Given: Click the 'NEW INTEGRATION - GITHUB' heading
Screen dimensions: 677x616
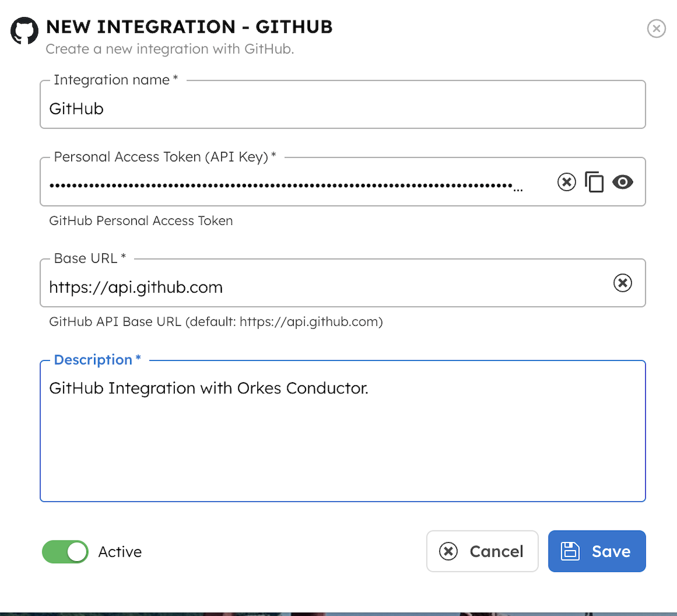Looking at the screenshot, I should (189, 27).
